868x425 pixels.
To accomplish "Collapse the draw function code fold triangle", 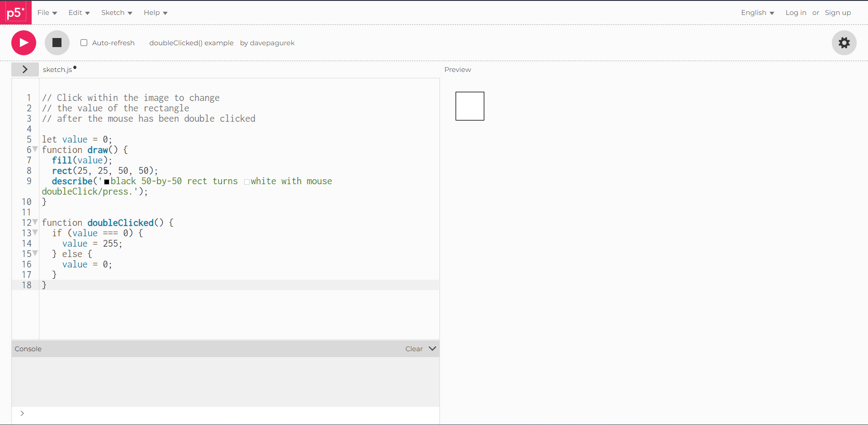I will click(35, 149).
